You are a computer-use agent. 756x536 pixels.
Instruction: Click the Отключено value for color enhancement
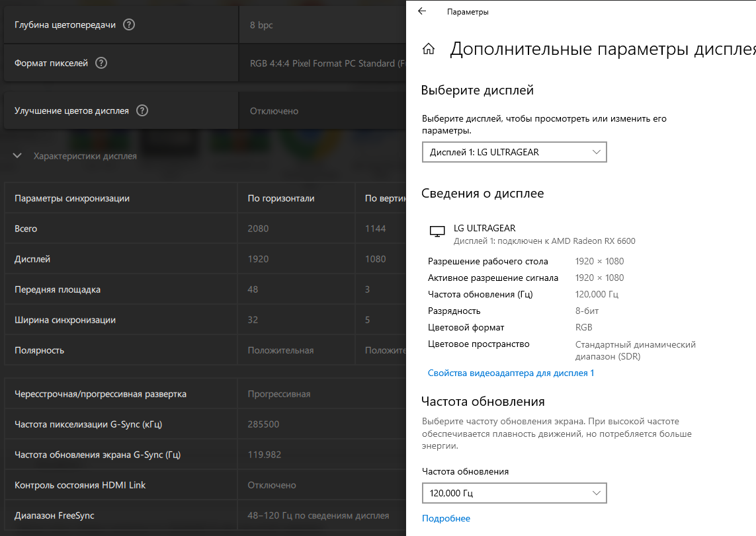click(x=274, y=111)
